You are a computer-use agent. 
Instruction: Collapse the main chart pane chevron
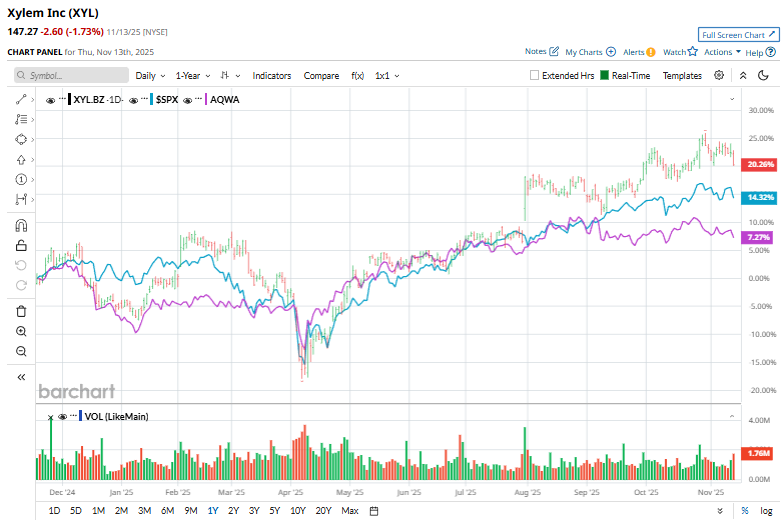click(732, 99)
